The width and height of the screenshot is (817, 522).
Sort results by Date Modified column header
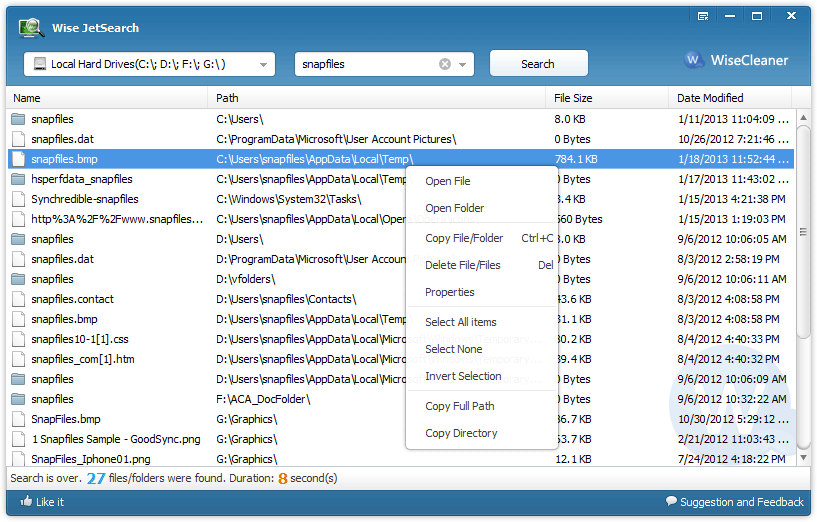click(x=710, y=98)
